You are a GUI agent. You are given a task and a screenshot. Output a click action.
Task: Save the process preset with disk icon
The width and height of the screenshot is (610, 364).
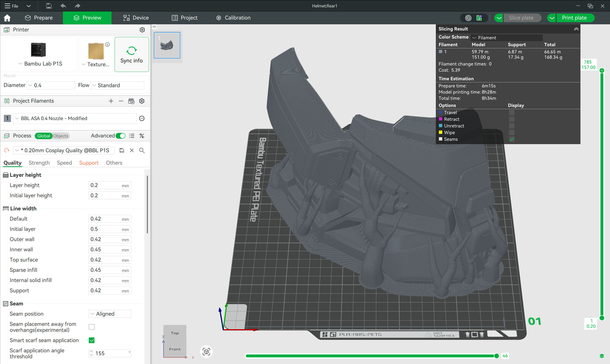point(122,150)
